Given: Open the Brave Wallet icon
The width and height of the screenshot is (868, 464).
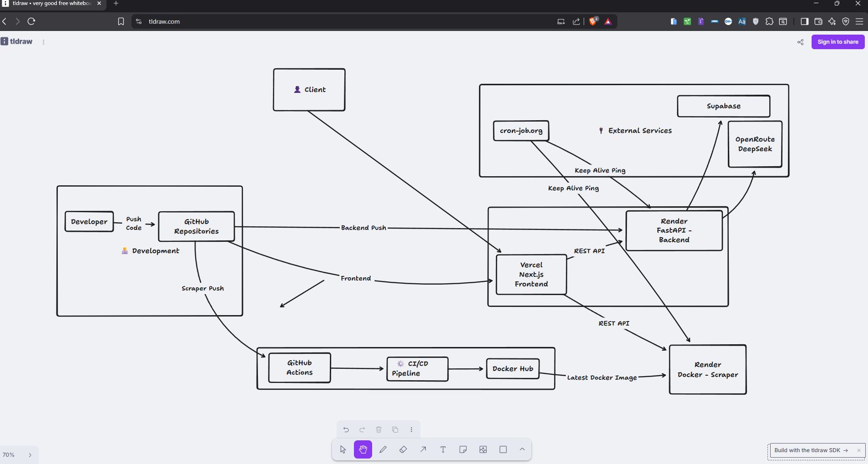Looking at the screenshot, I should click(x=818, y=21).
